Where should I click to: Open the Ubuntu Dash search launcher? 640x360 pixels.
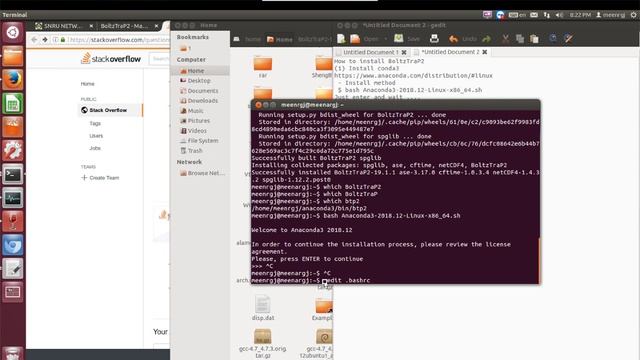point(13,32)
